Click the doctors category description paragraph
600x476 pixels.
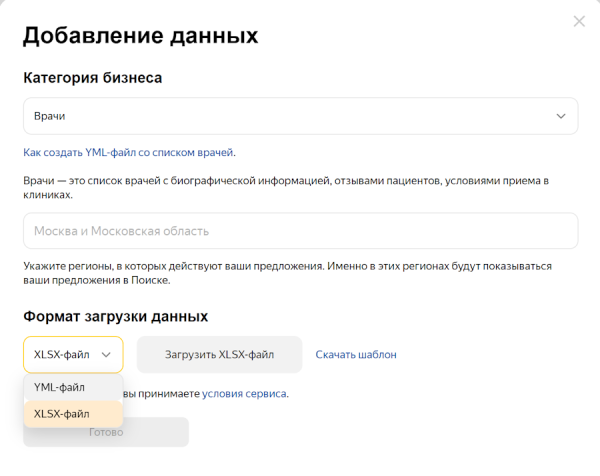tap(288, 188)
